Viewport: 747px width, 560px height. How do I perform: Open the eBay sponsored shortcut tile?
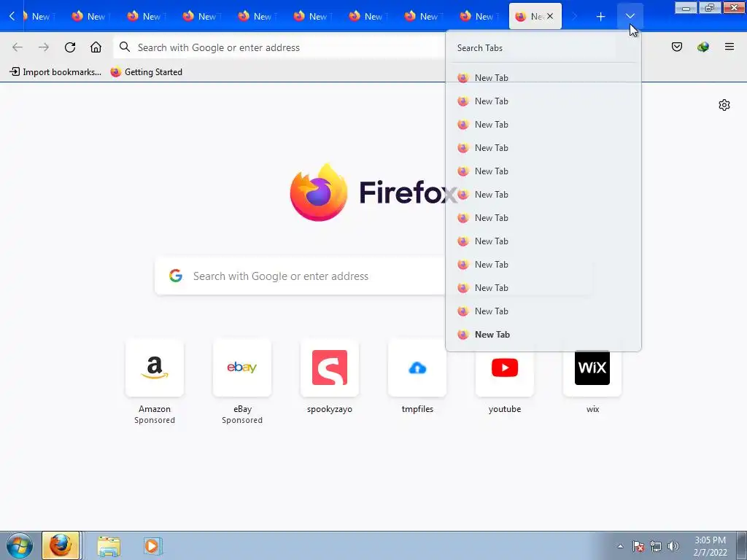pyautogui.click(x=242, y=367)
